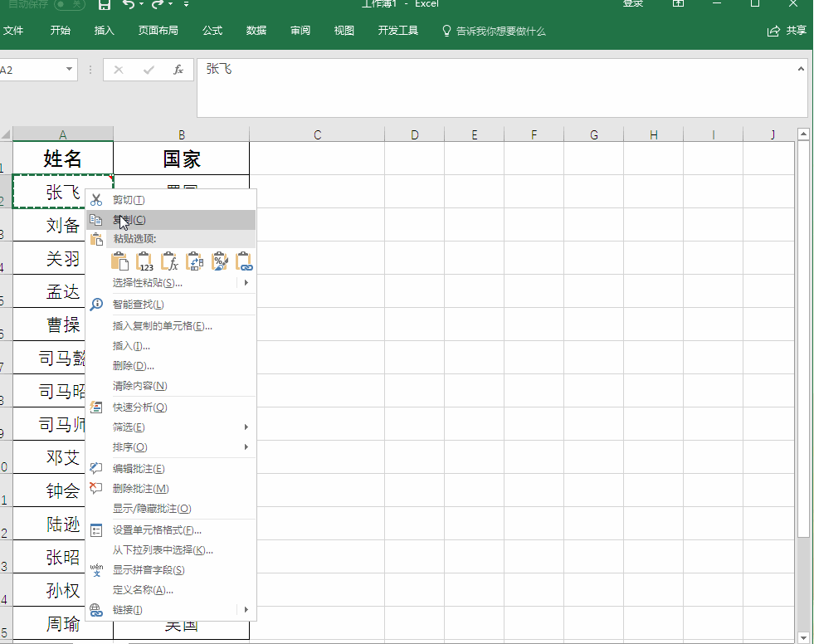Click the vertical scrollbar thumb
The image size is (814, 644).
pos(803,339)
